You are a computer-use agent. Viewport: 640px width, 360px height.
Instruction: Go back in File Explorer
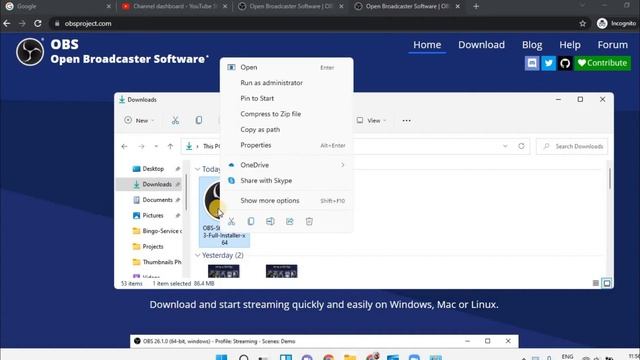[124, 146]
